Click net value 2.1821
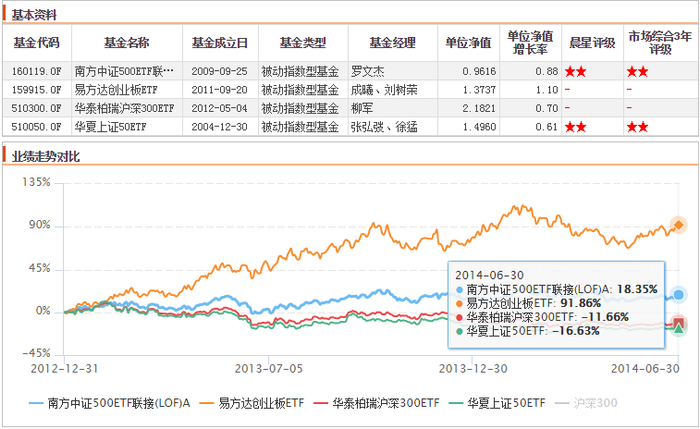The height and width of the screenshot is (429, 700). pos(479,108)
